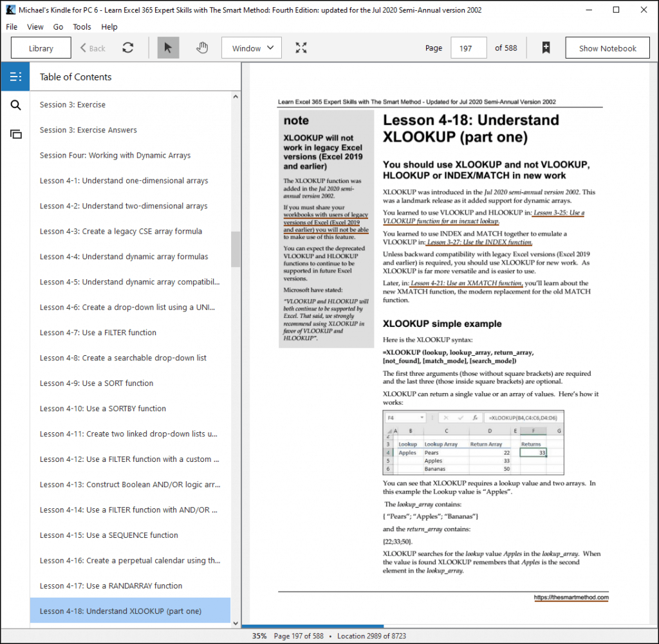Go to Session Four: Working with Dynamic Arrays
Image resolution: width=659 pixels, height=644 pixels.
(x=130, y=156)
